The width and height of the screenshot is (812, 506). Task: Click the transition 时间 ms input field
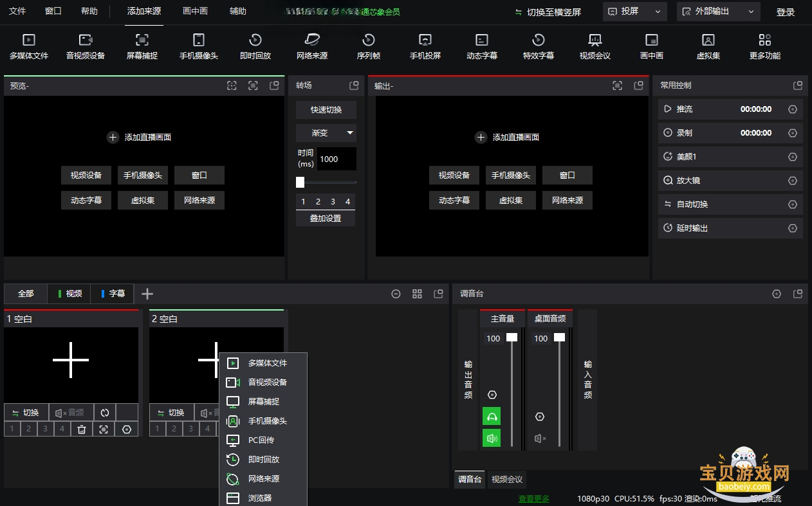click(x=337, y=159)
